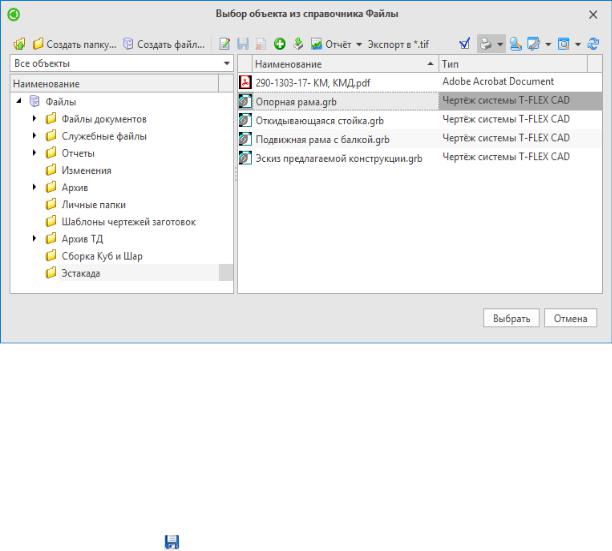Click T-FLEX icon of Откидывающаяся стойка.grb
612x551 pixels.
(x=245, y=120)
